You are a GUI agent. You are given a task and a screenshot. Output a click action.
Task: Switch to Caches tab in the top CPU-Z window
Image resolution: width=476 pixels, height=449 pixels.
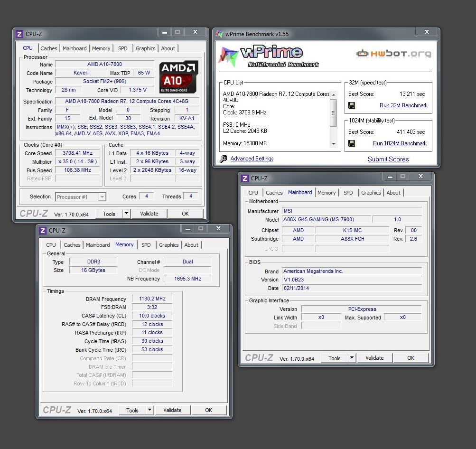tap(48, 48)
